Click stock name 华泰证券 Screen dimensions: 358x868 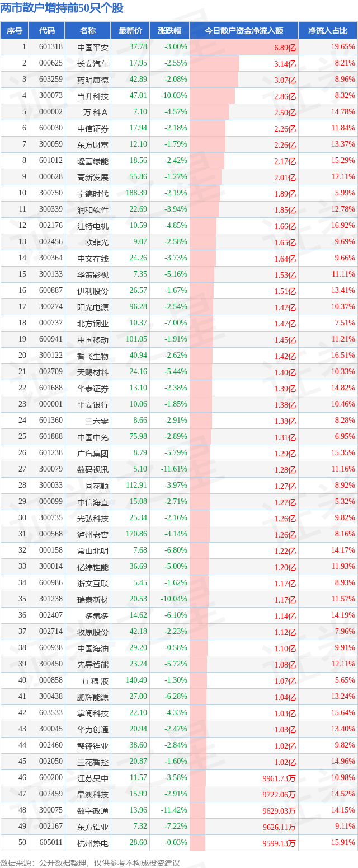click(x=93, y=389)
